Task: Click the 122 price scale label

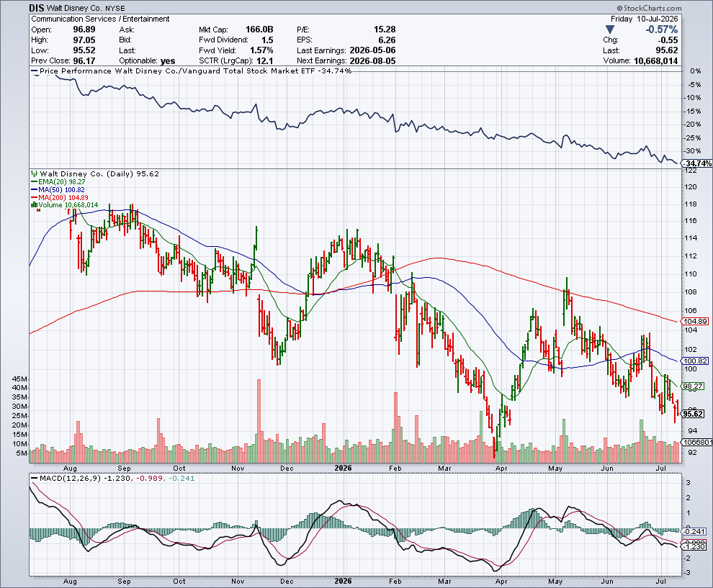Action: pyautogui.click(x=691, y=171)
